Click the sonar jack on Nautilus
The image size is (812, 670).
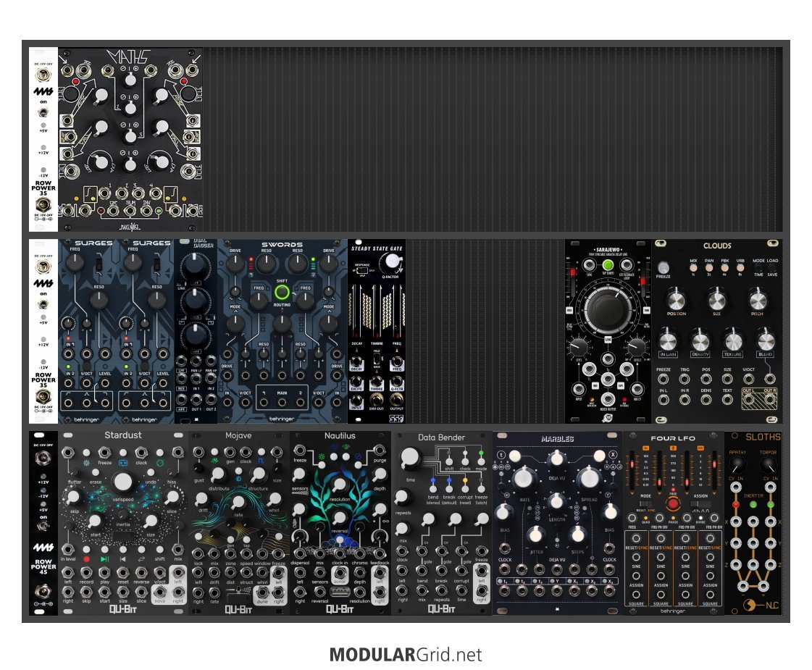(x=340, y=573)
